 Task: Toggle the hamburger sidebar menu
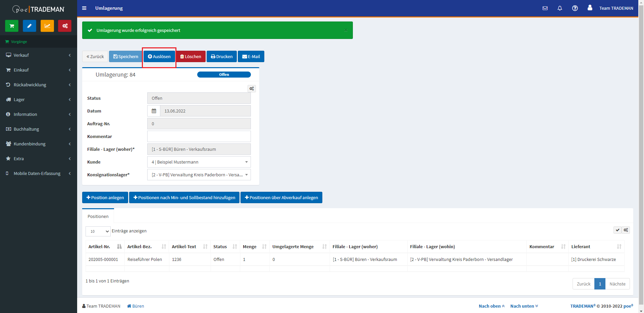84,8
